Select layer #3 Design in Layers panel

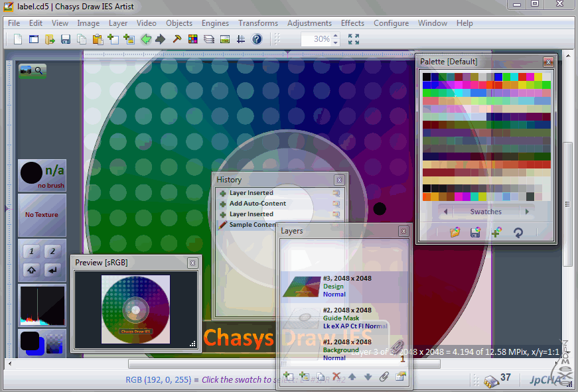pyautogui.click(x=344, y=287)
